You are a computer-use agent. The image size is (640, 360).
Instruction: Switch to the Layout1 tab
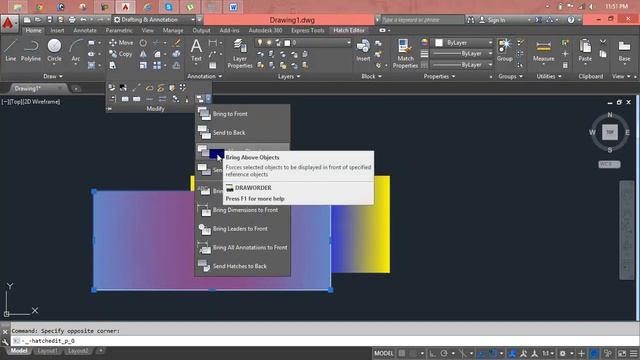[47, 351]
